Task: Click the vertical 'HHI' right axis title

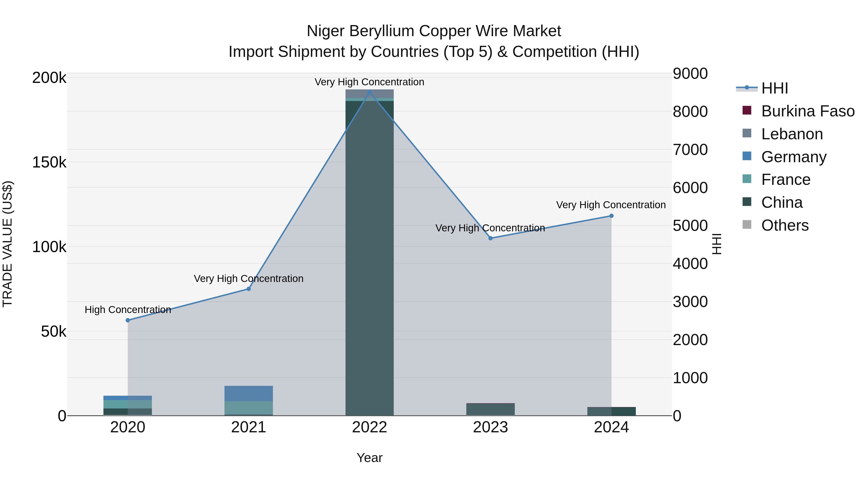Action: pyautogui.click(x=717, y=244)
